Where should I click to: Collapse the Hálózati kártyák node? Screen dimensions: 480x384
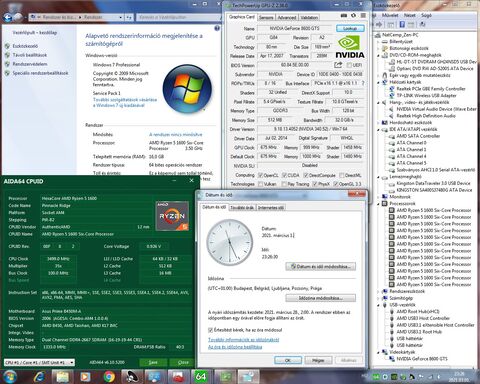pos(378,82)
